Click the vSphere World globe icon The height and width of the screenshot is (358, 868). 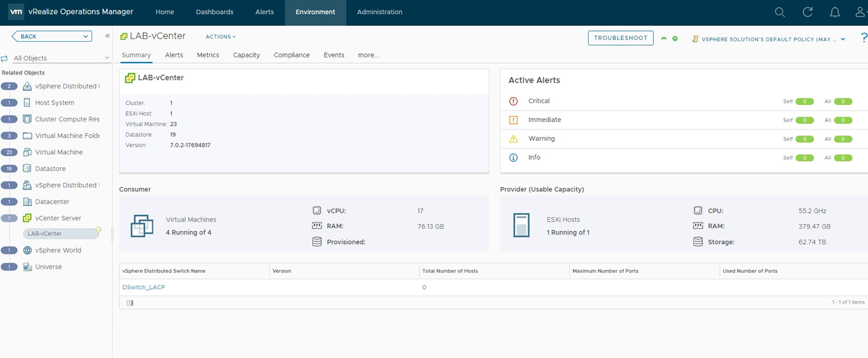(x=27, y=251)
